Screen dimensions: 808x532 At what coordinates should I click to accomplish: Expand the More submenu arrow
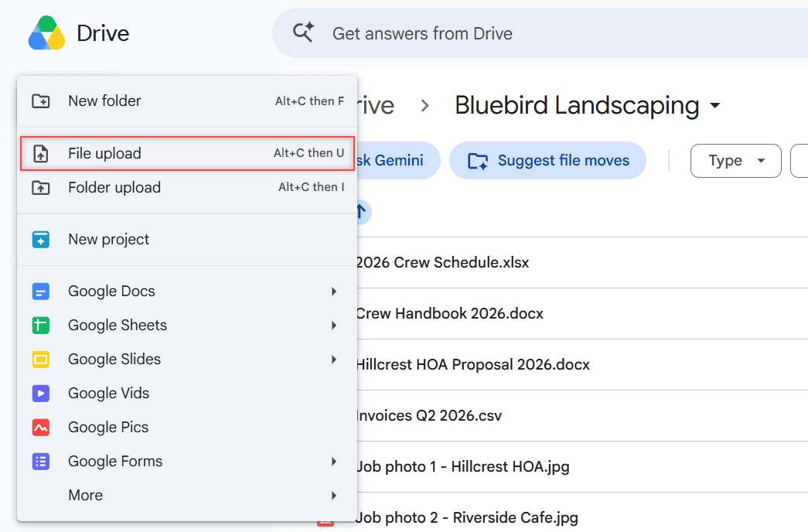pos(334,496)
